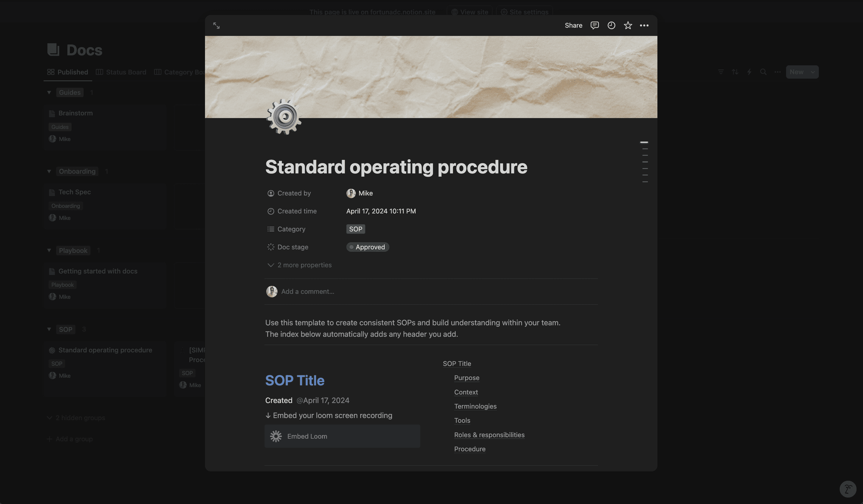863x504 pixels.
Task: Collapse the Guides group
Action: pyautogui.click(x=49, y=92)
